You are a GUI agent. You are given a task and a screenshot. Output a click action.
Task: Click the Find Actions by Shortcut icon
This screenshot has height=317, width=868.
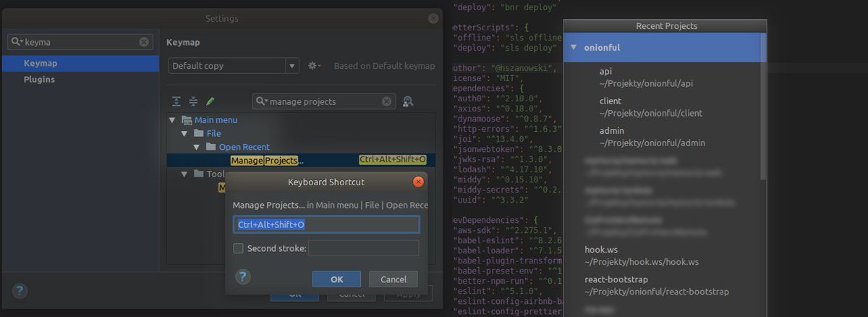[408, 101]
